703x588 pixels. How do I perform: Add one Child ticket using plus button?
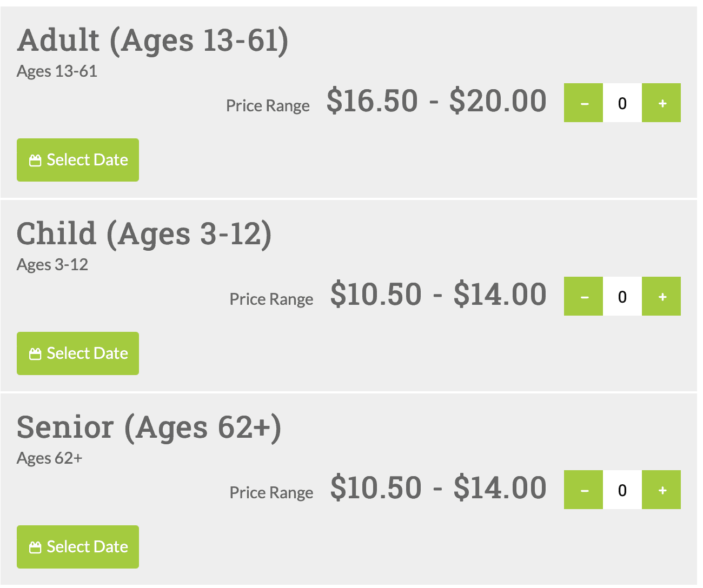pyautogui.click(x=661, y=296)
